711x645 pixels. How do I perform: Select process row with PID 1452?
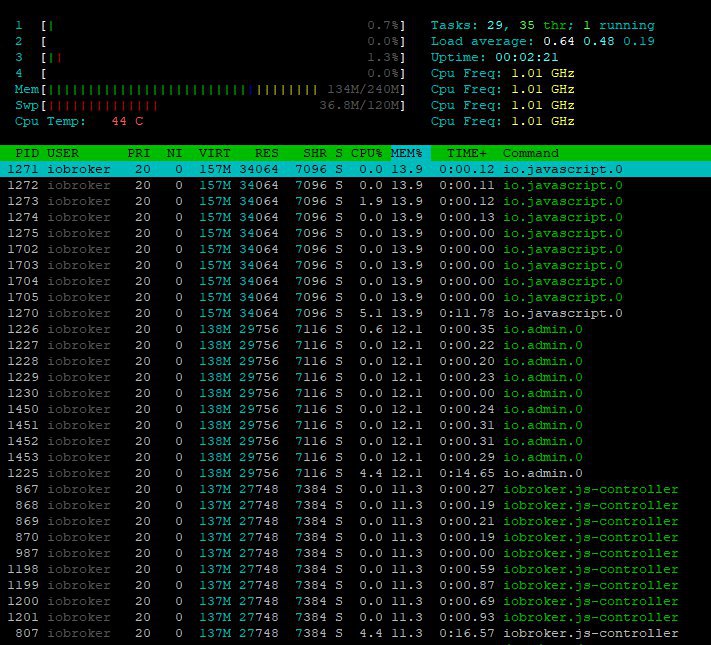click(356, 441)
